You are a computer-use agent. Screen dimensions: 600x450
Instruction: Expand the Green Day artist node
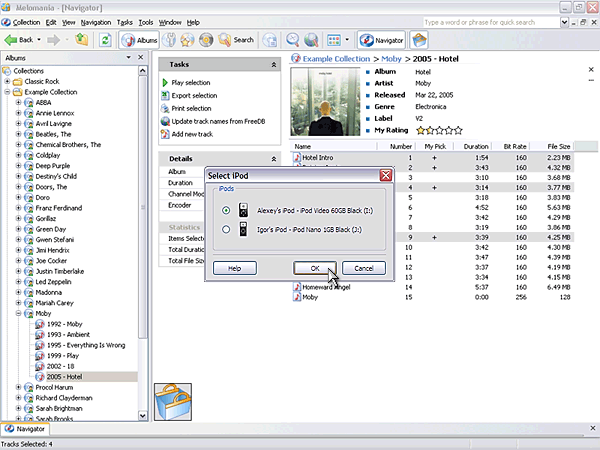point(18,229)
